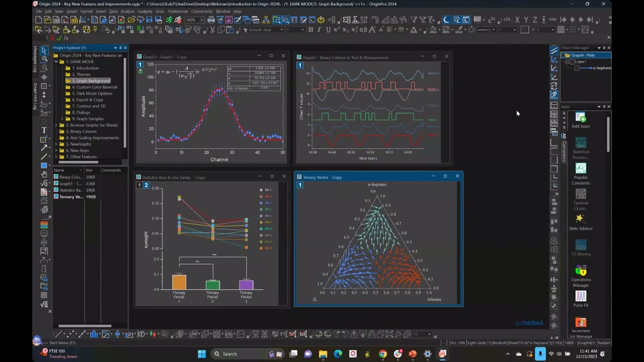Click the fx function button in formula bar
644x362 pixels.
tap(66, 38)
